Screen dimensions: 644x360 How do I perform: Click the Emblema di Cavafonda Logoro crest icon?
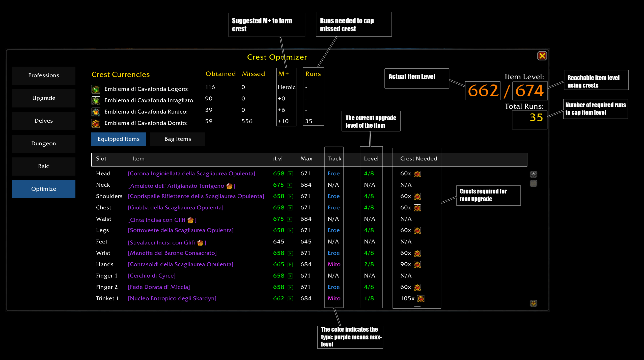(96, 89)
